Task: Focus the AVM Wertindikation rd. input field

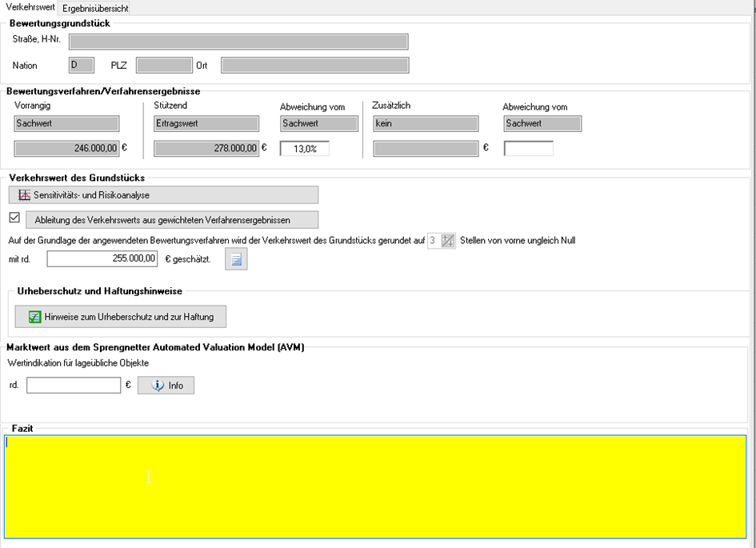Action: [74, 386]
